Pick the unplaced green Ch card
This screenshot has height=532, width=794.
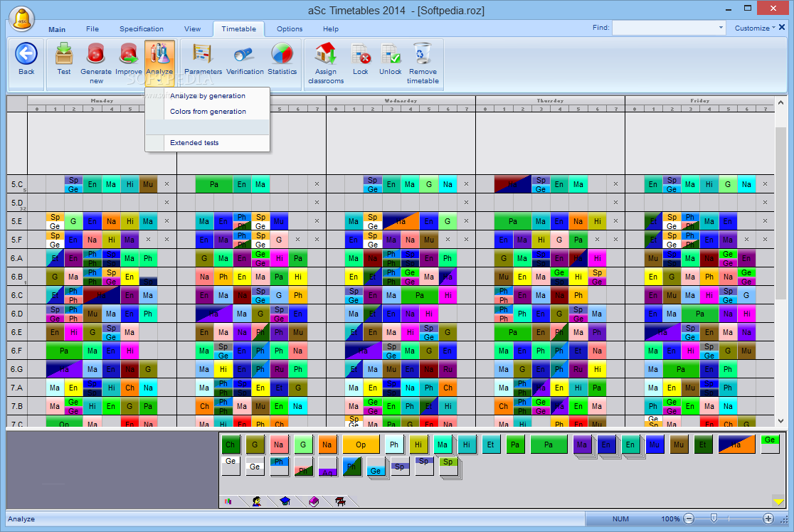point(231,445)
